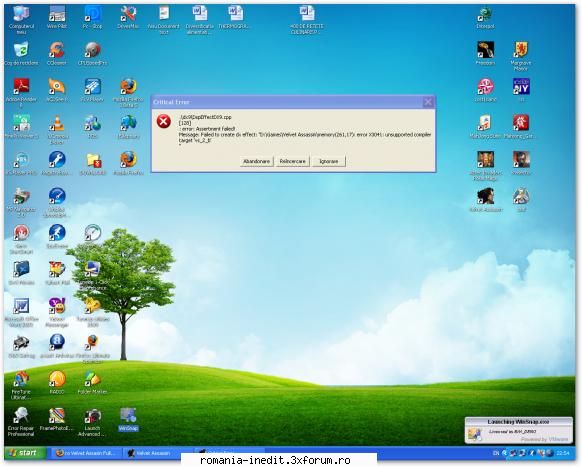Open the Adobe Reader desktop shortcut

coord(21,92)
